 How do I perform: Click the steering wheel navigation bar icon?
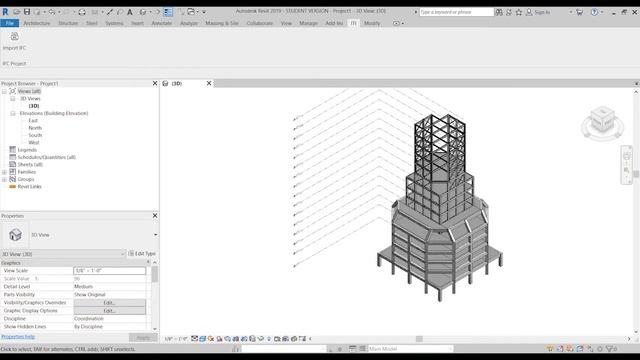click(627, 156)
